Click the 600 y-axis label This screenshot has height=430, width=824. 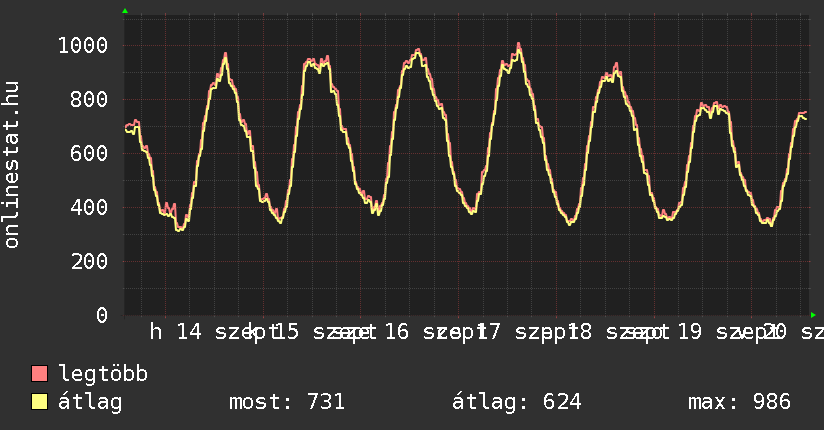tap(89, 153)
